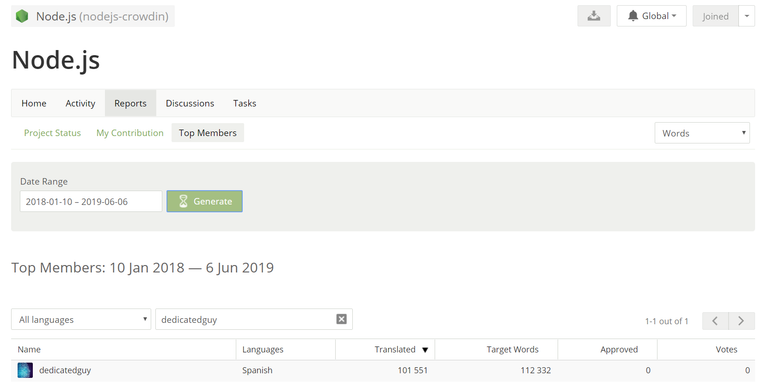Click the download icon button

[x=594, y=16]
